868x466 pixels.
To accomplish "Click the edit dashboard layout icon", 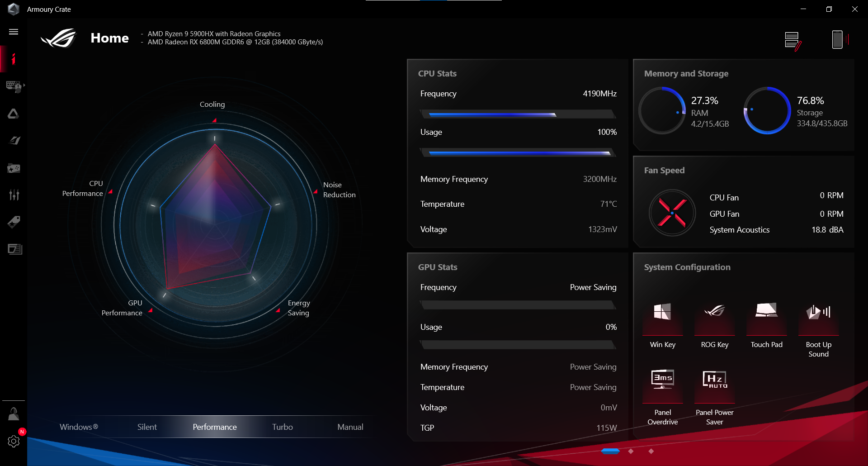I will click(793, 41).
